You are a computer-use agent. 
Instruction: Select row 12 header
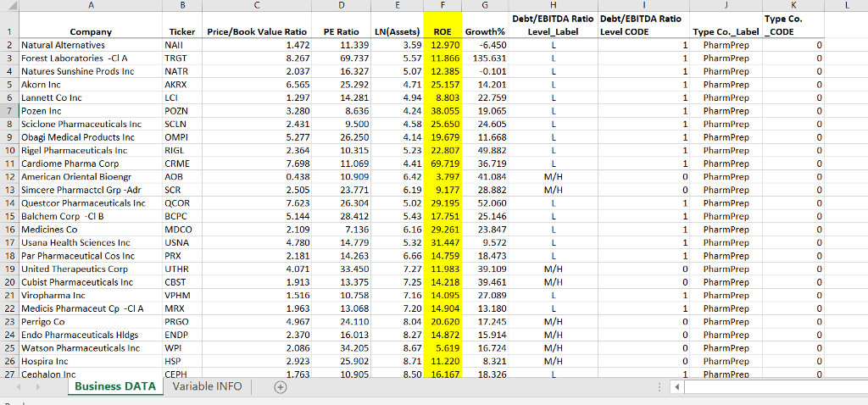(8, 177)
